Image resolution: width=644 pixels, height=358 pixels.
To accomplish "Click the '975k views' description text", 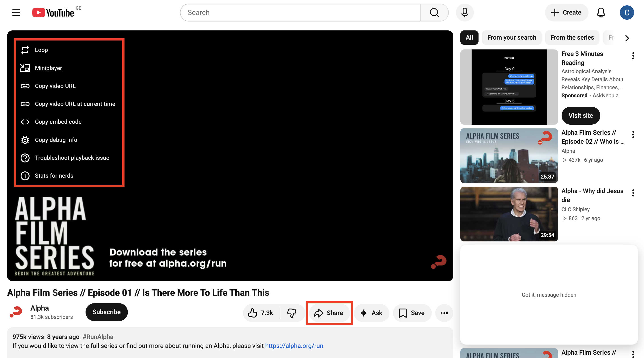I will click(x=28, y=337).
